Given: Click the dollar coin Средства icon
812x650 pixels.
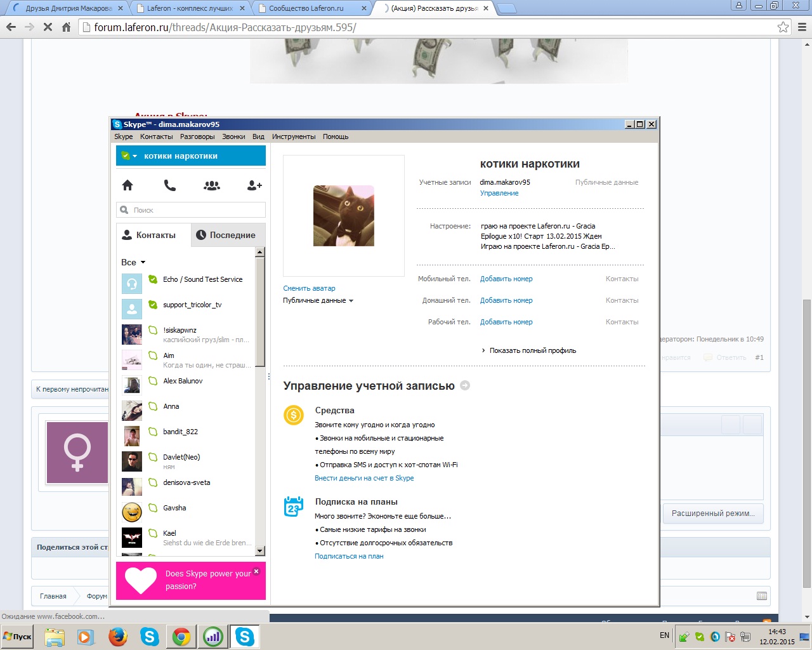Looking at the screenshot, I should (294, 416).
